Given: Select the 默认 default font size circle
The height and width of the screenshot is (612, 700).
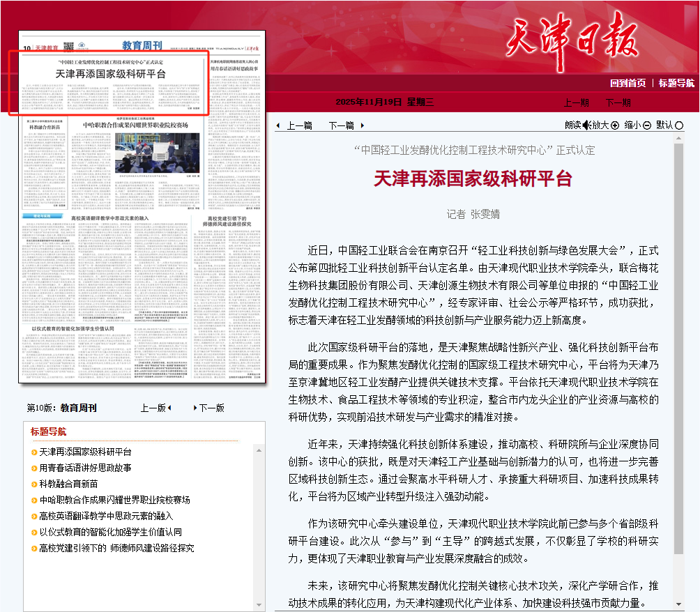Looking at the screenshot, I should 679,125.
